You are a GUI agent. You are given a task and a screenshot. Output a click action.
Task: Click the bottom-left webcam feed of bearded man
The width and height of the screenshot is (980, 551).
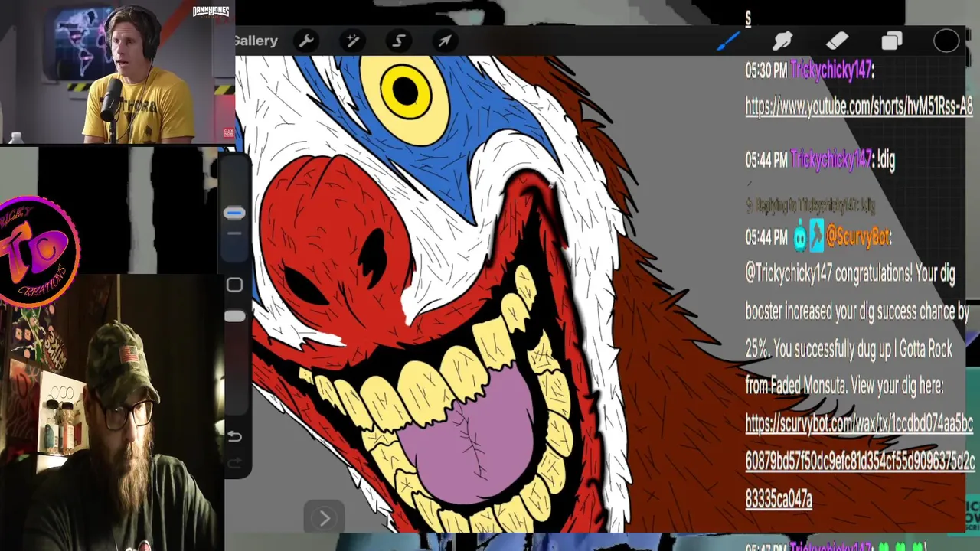click(x=113, y=413)
